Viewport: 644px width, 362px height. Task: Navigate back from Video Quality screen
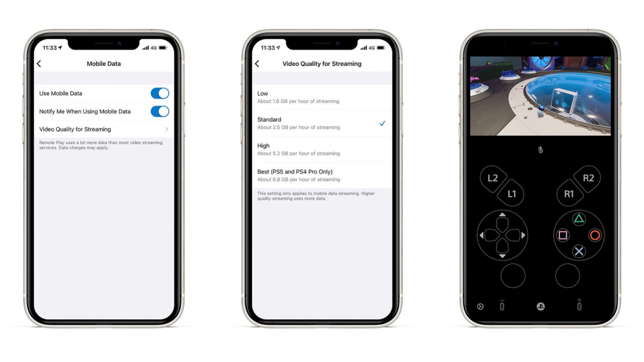(x=257, y=63)
